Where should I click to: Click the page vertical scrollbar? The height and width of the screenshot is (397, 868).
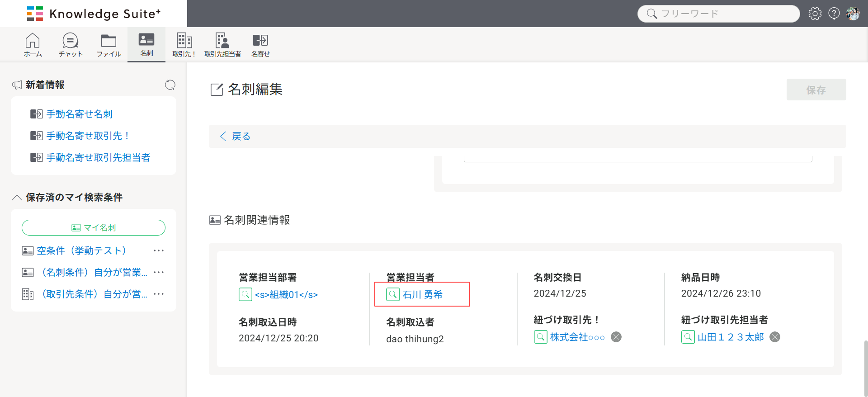(866, 369)
